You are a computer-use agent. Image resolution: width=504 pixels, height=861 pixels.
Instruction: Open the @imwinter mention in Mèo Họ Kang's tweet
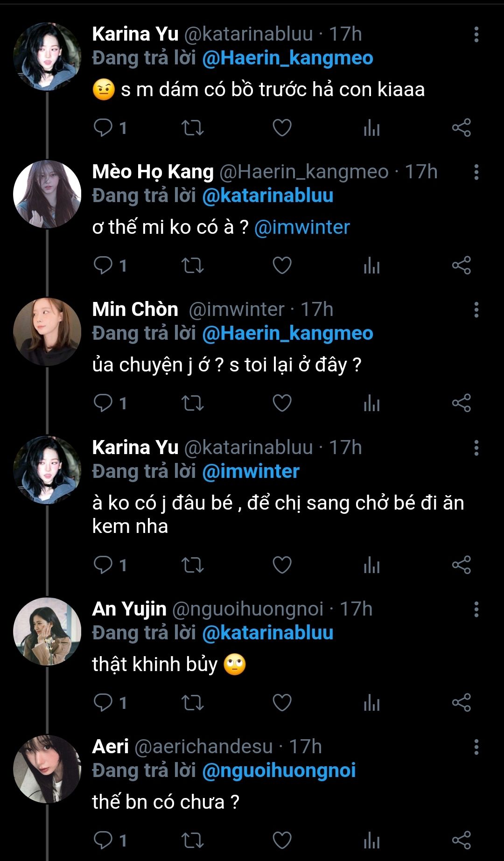pos(302,227)
